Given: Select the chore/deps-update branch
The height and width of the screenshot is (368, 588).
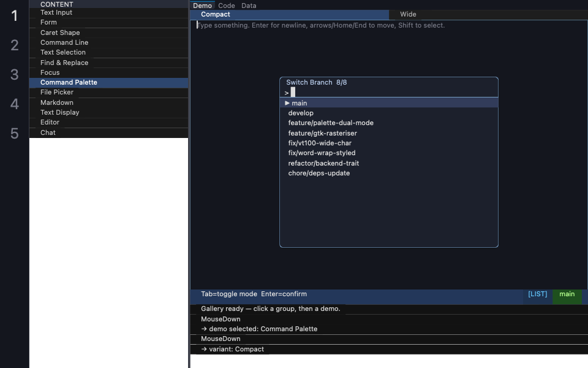Looking at the screenshot, I should 389,173.
